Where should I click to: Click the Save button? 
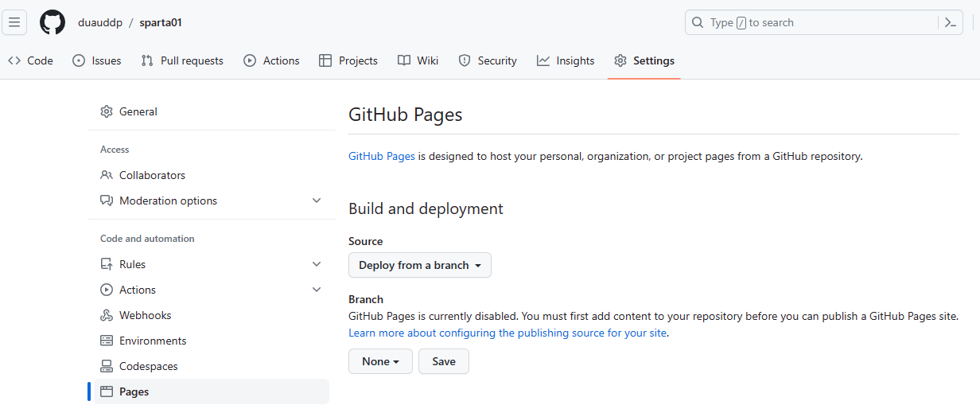click(444, 361)
